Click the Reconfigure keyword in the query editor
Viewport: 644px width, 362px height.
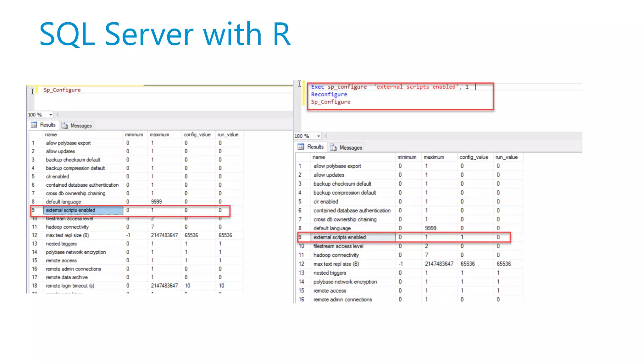(x=329, y=94)
